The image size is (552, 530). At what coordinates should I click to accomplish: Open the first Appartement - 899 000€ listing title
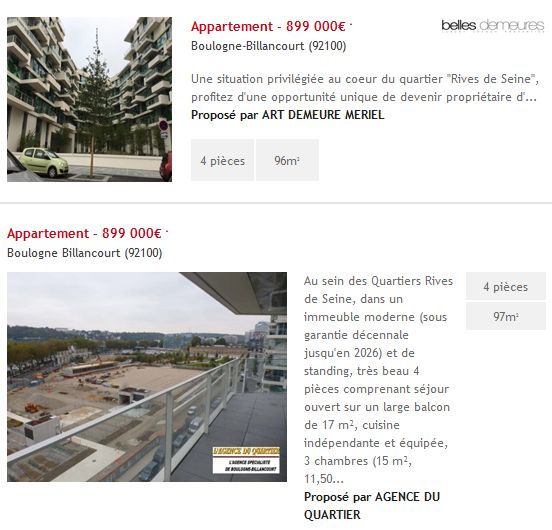click(x=268, y=26)
